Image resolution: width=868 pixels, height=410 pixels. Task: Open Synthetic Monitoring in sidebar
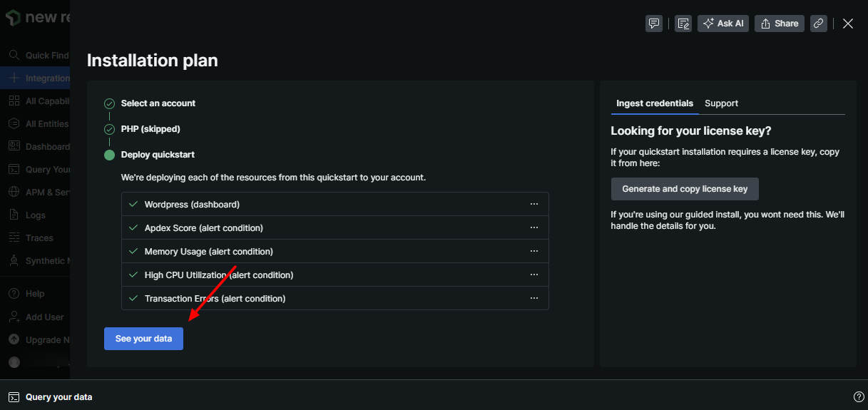35,261
